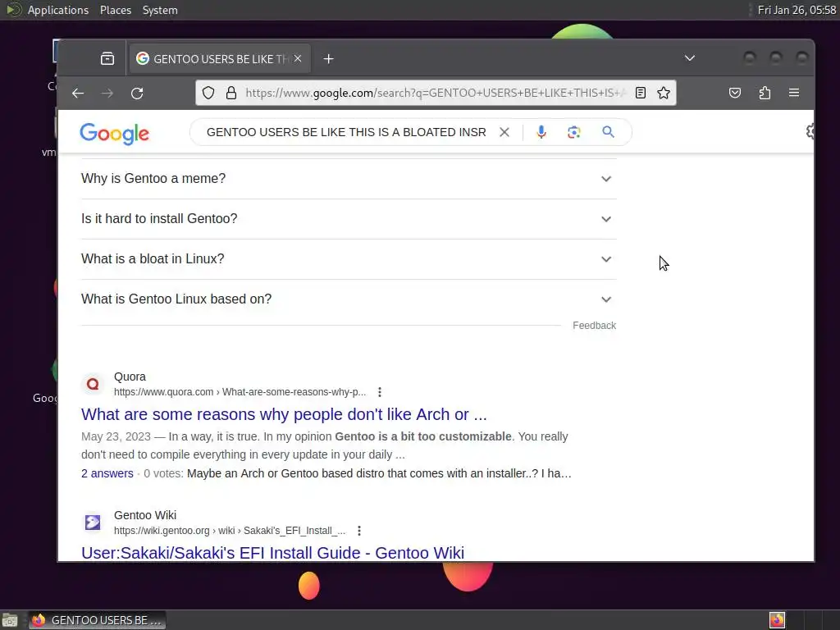The height and width of the screenshot is (630, 840).
Task: Open "What are some reasons why people don't like Arch" link
Action: click(284, 414)
